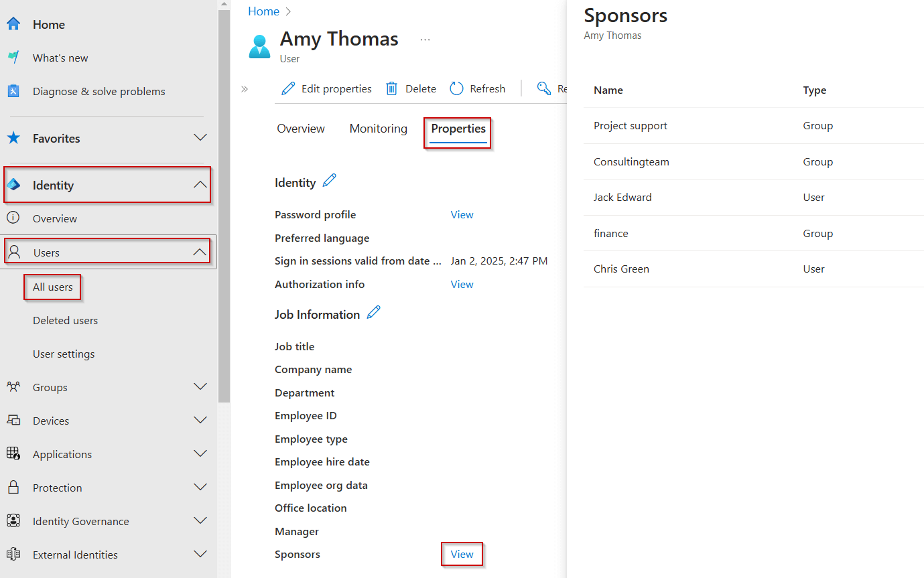Expand the Identity Governance section

(x=200, y=520)
